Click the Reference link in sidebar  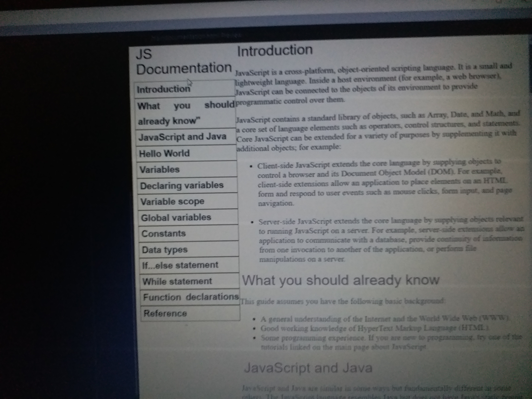coord(165,313)
